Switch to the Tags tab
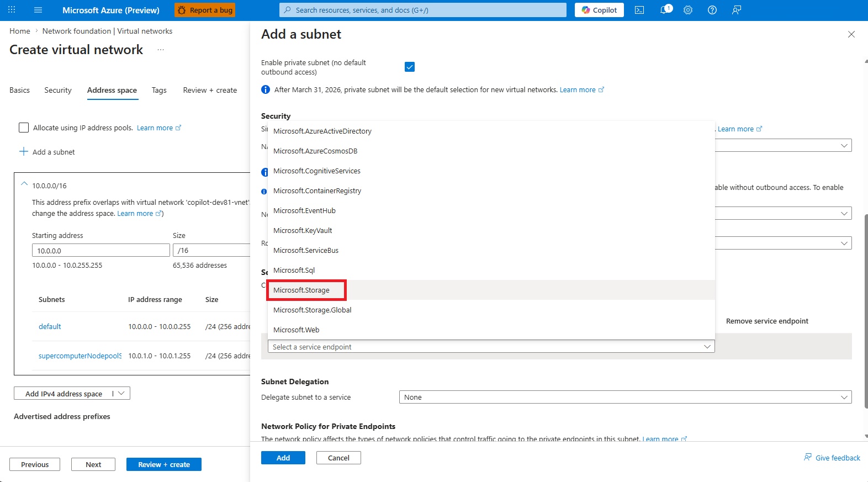This screenshot has width=868, height=482. coord(159,90)
